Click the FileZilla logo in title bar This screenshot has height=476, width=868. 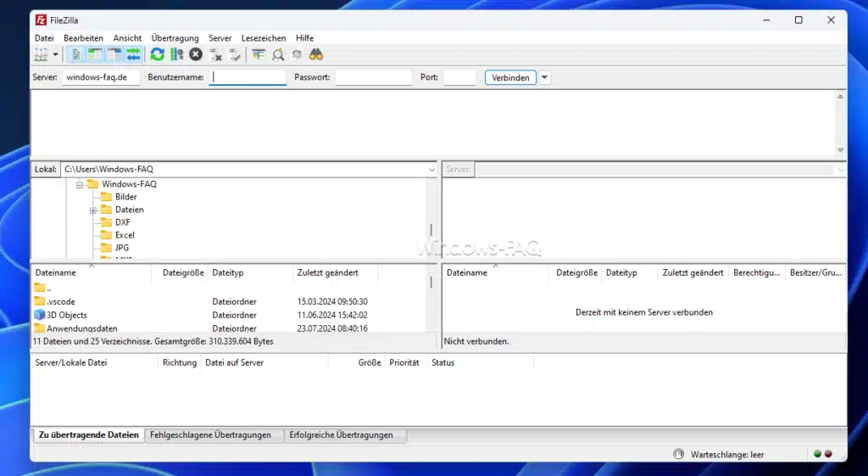41,20
